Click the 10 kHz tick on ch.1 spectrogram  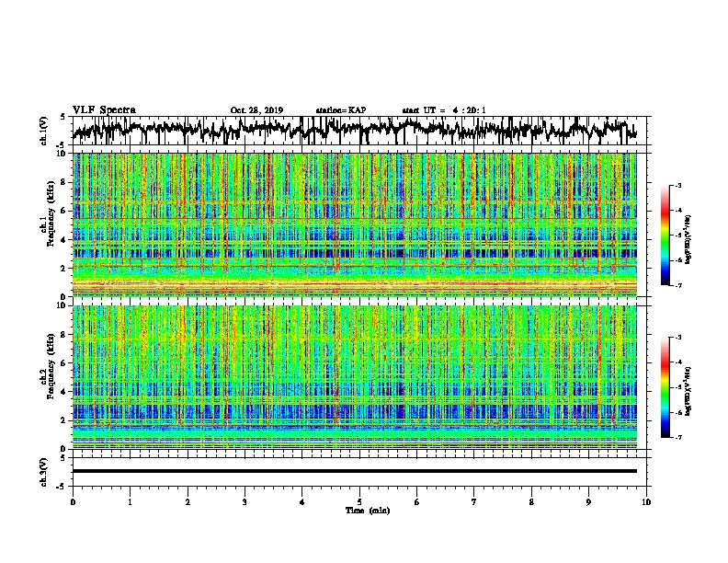(63, 154)
